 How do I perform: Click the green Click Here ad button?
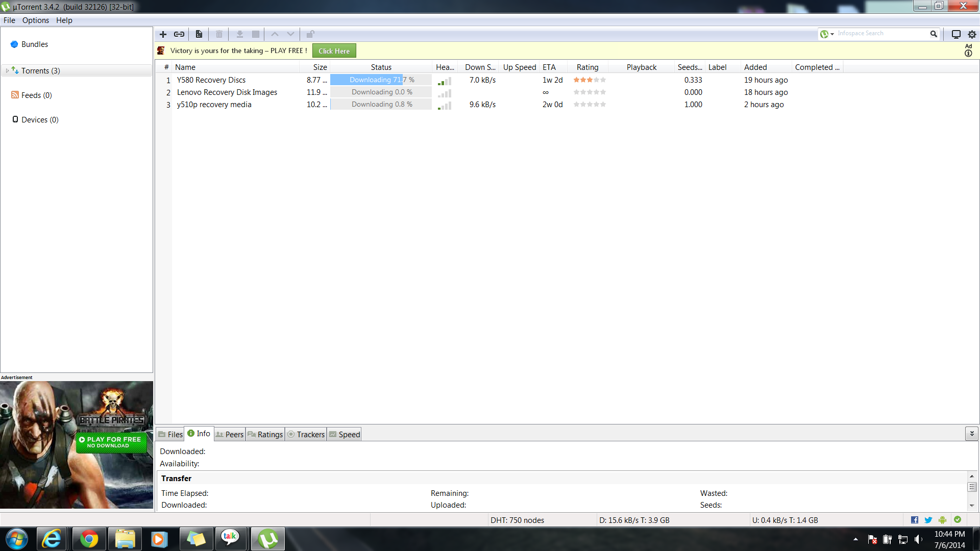click(334, 51)
